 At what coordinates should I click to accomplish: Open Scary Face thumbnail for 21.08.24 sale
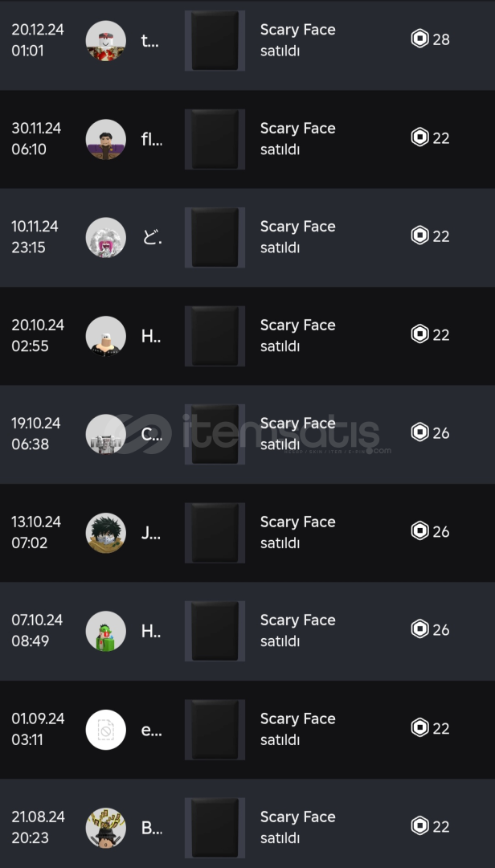click(x=215, y=828)
